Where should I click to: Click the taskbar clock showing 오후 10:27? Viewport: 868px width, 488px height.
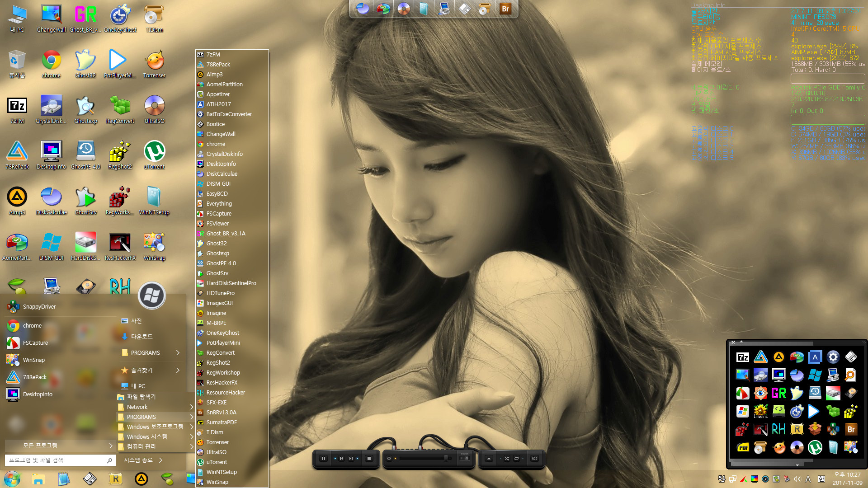[x=847, y=479]
